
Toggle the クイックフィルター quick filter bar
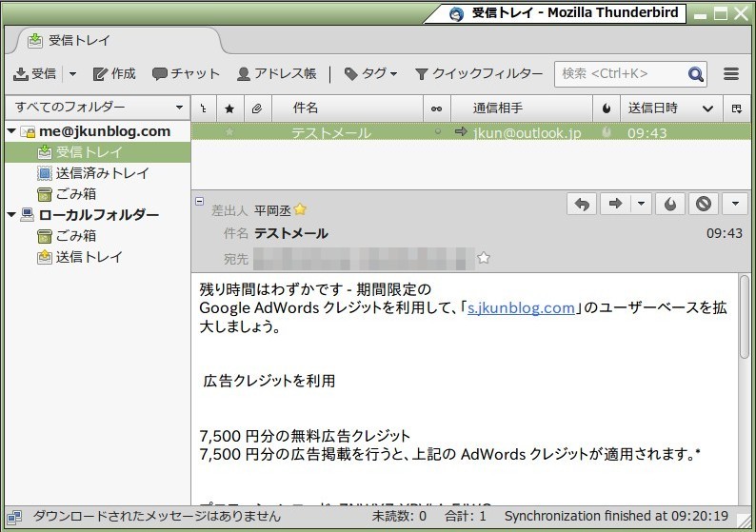[479, 73]
